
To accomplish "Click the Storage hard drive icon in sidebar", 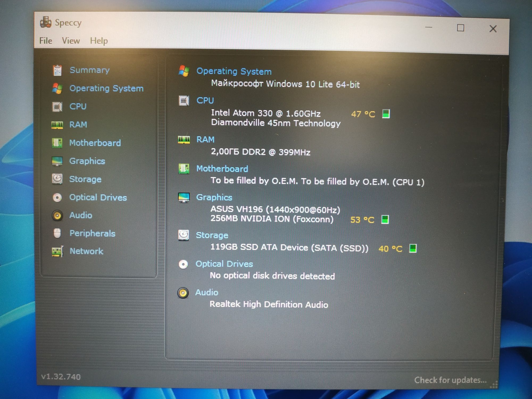I will pyautogui.click(x=57, y=179).
